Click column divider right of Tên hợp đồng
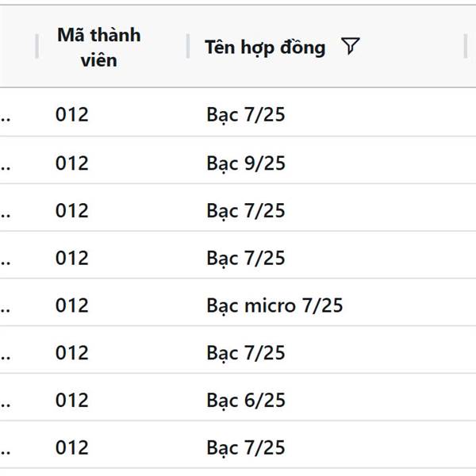476x476 pixels. pos(466,46)
